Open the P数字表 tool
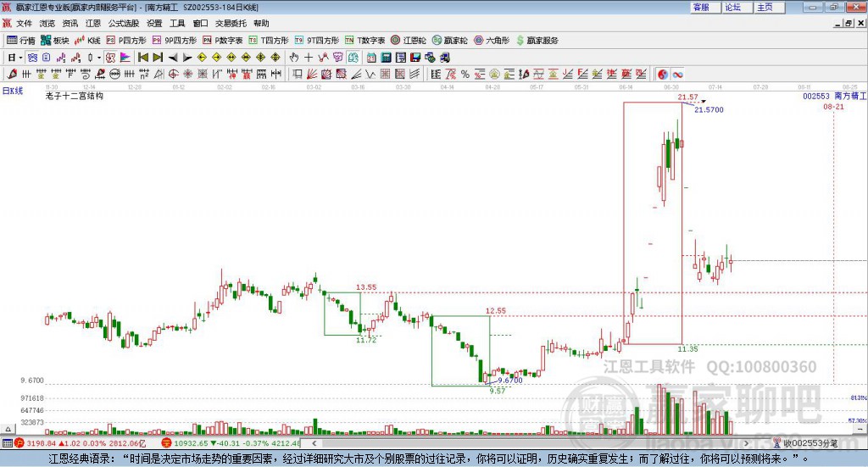The width and height of the screenshot is (868, 467). click(223, 41)
